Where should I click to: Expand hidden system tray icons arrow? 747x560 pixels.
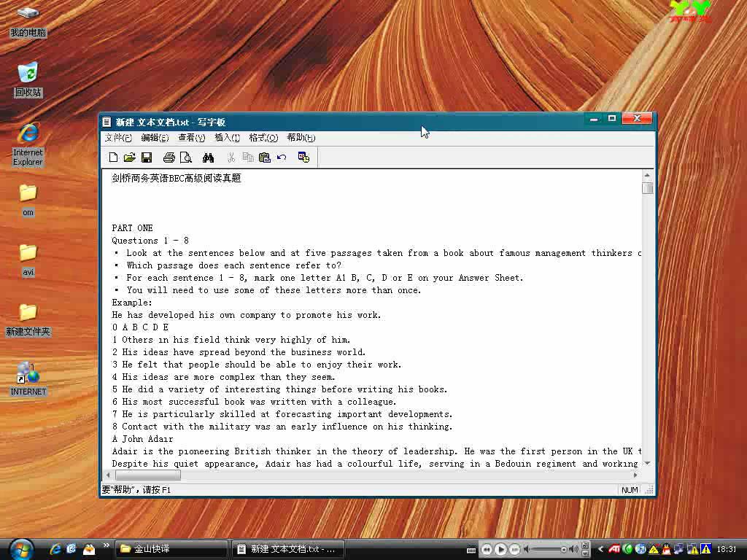(601, 549)
